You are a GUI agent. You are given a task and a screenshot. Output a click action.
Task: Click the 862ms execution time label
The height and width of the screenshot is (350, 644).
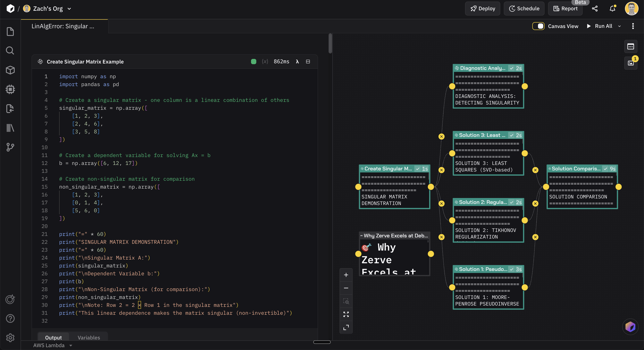pos(281,62)
